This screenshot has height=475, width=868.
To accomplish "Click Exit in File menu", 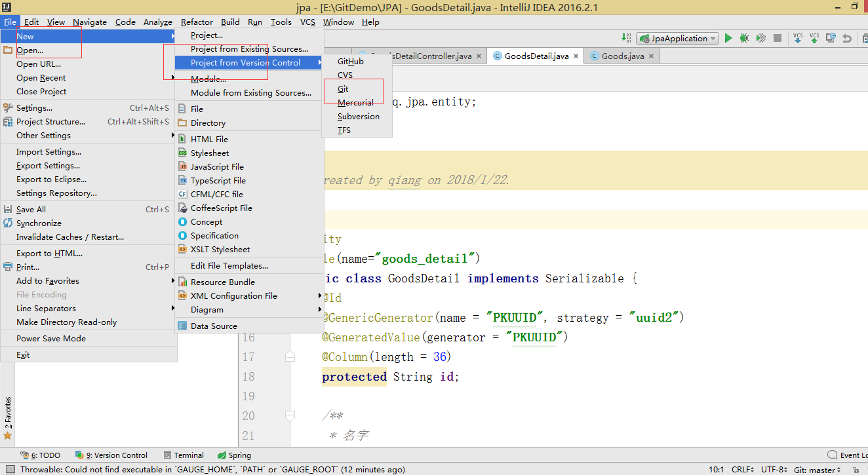I will (x=89, y=355).
